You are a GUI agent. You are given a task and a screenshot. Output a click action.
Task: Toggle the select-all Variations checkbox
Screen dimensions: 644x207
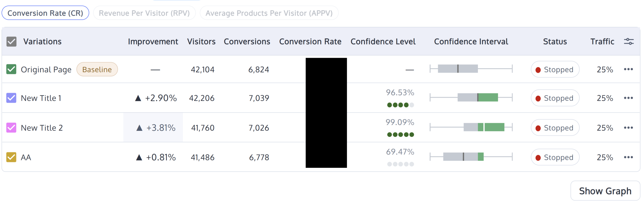[12, 42]
